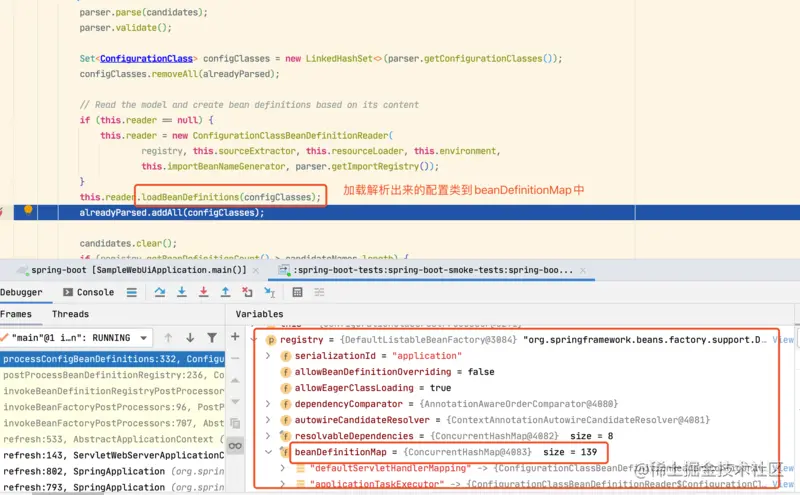Collapse the registry variable node
This screenshot has width=800, height=495.
pos(255,340)
